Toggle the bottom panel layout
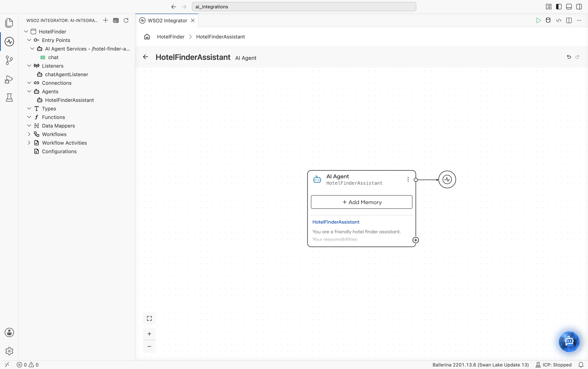The height and width of the screenshot is (369, 588). click(x=569, y=7)
